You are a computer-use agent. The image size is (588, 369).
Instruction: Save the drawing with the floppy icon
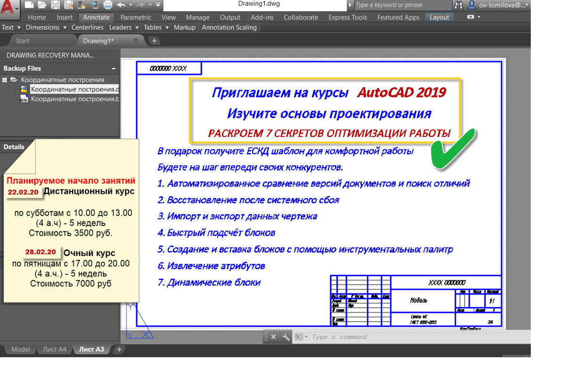[x=56, y=5]
